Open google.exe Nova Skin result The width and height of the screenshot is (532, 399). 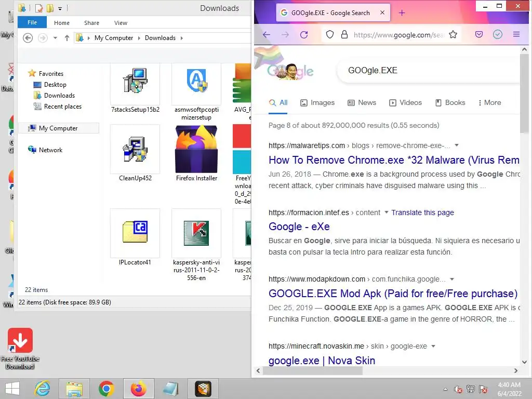pos(322,361)
